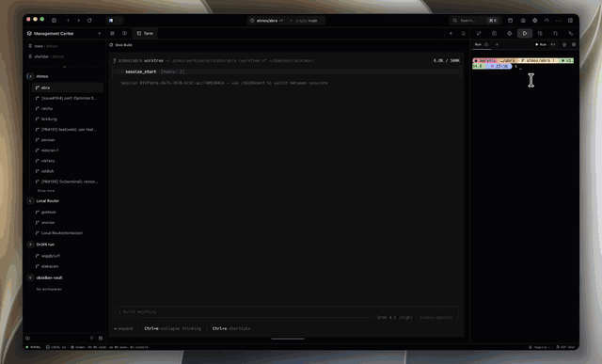Screen dimensions: 602x364
Task: Open the globe panel in right toolbar
Action: (x=510, y=34)
